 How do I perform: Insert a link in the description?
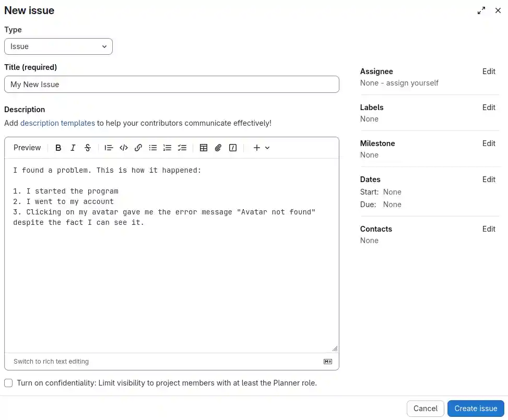click(138, 148)
